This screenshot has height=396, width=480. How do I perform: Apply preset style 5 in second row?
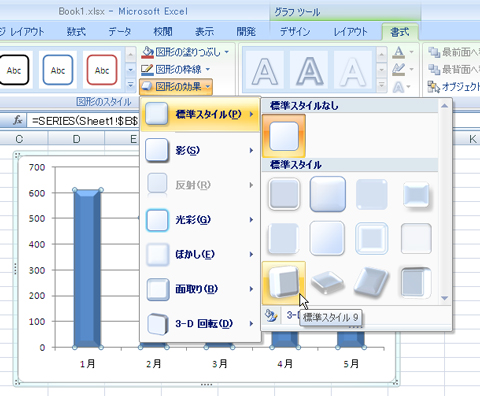[284, 238]
